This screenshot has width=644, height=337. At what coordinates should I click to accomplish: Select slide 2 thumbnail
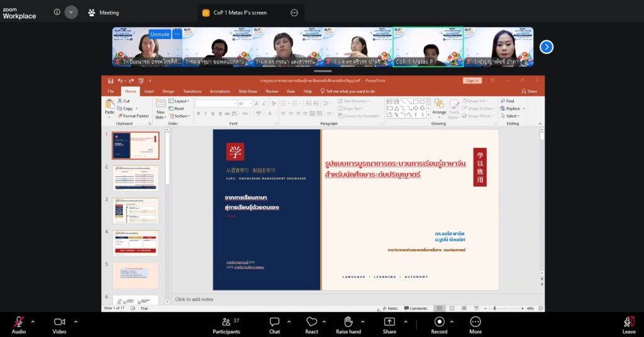135,178
